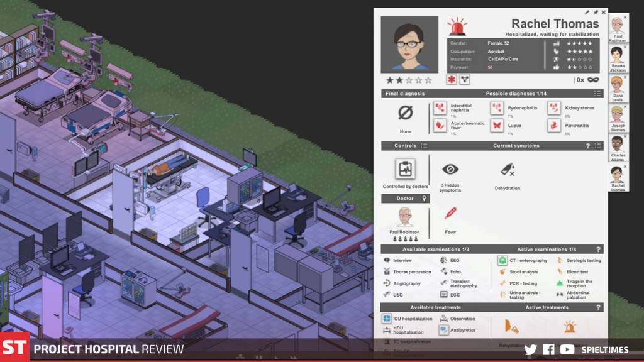Locate doctor with the pin icon

pos(425,199)
